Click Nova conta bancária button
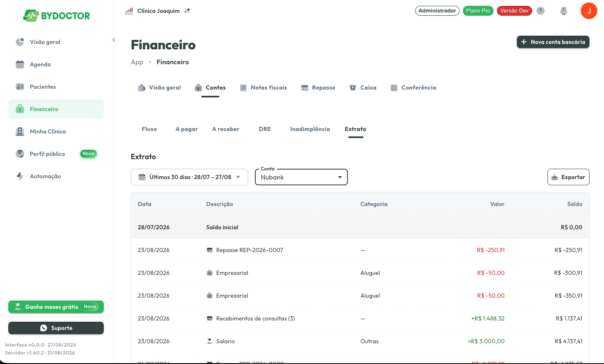Screen dimensions: 604x364 pyautogui.click(x=553, y=42)
